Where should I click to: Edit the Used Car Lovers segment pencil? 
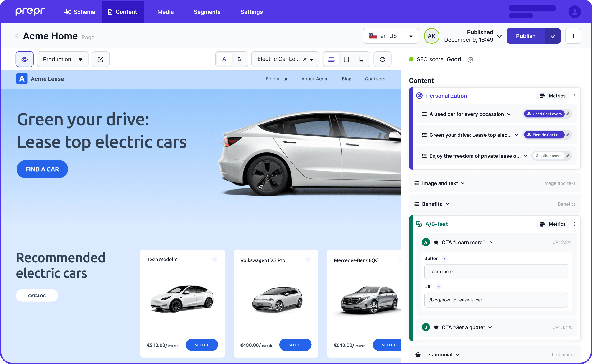tap(568, 114)
